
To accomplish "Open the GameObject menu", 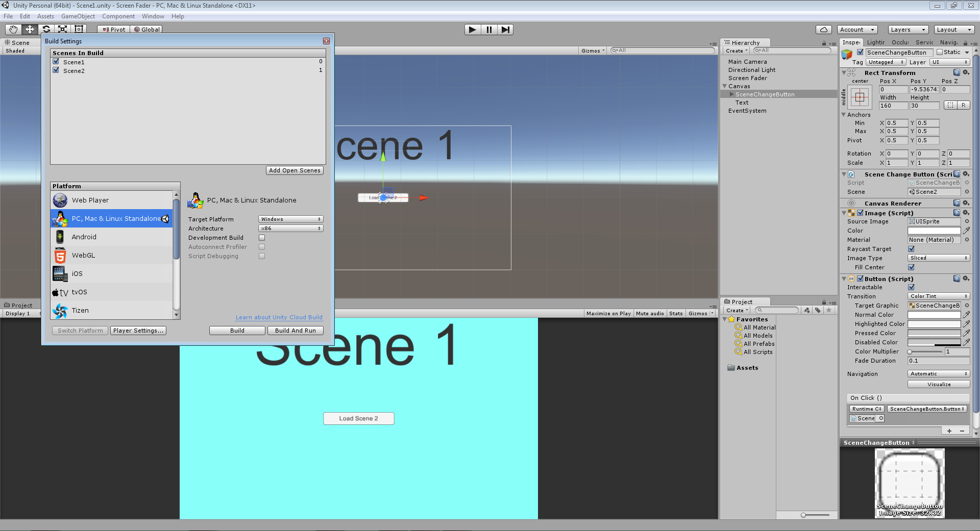I will [78, 16].
